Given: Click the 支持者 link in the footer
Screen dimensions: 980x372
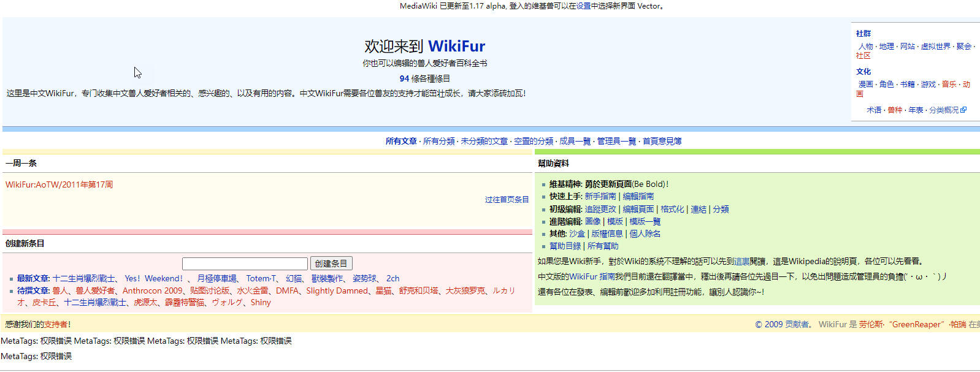Looking at the screenshot, I should (x=56, y=324).
